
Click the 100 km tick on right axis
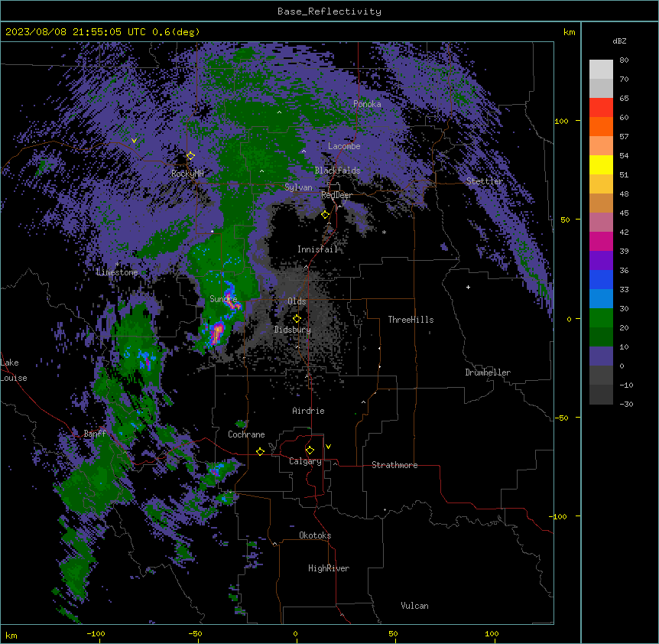click(x=561, y=121)
